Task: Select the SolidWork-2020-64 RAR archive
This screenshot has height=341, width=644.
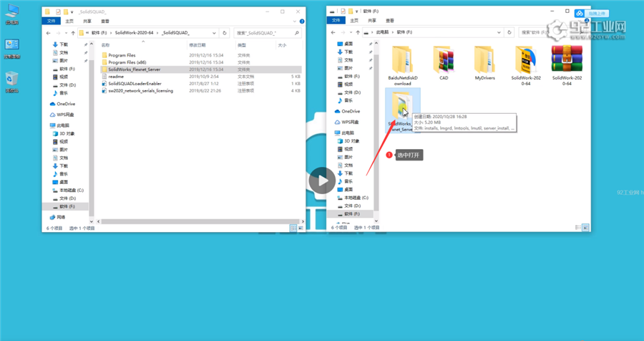Action: point(567,65)
